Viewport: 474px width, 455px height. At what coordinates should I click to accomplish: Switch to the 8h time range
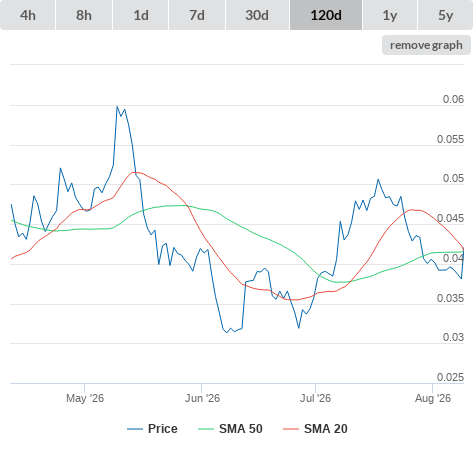click(x=84, y=15)
